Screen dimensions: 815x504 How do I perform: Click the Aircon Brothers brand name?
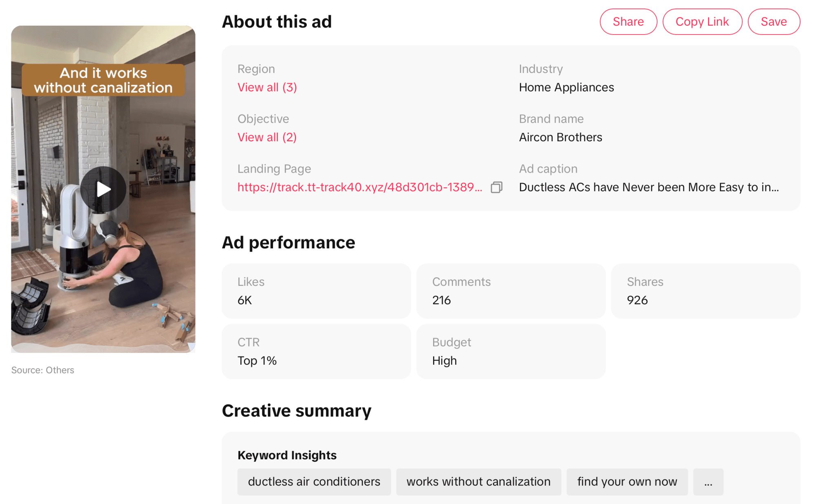[561, 137]
